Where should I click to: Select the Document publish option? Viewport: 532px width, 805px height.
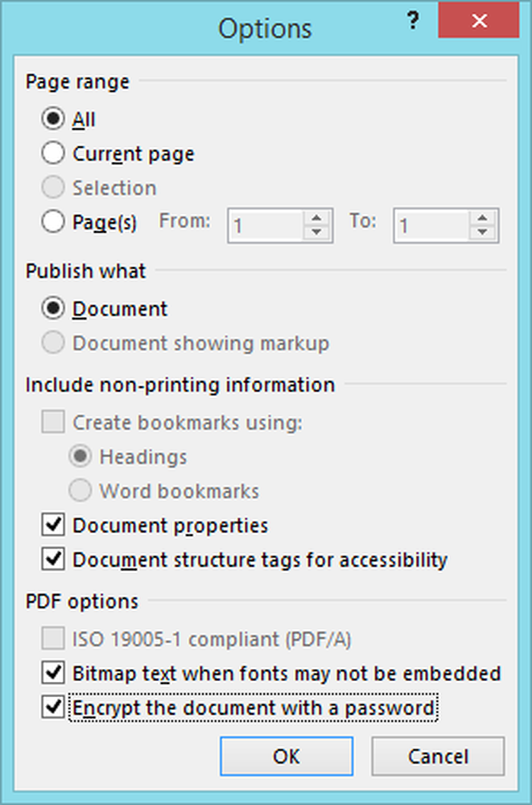coord(53,309)
